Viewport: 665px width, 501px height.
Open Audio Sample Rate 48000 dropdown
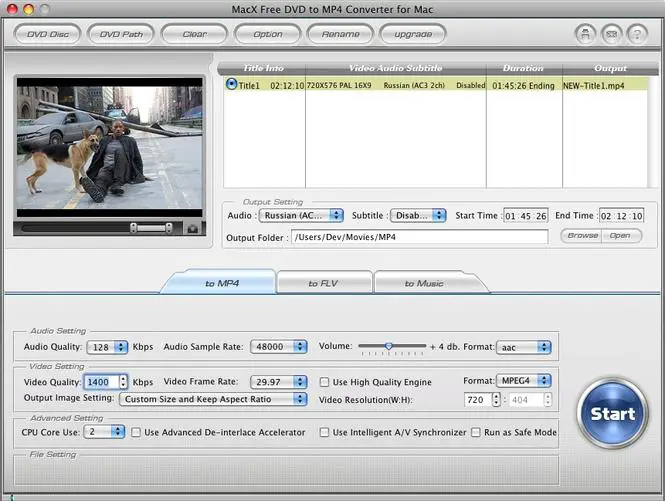pos(279,347)
